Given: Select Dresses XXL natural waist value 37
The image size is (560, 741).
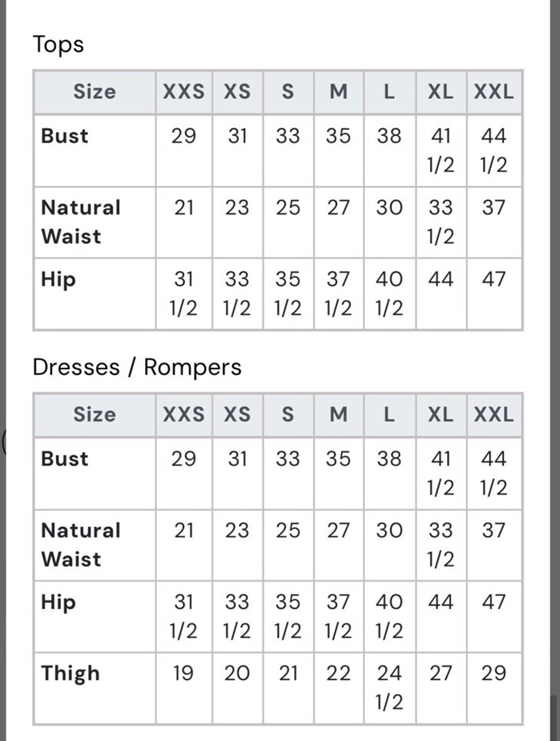Looking at the screenshot, I should click(494, 530).
